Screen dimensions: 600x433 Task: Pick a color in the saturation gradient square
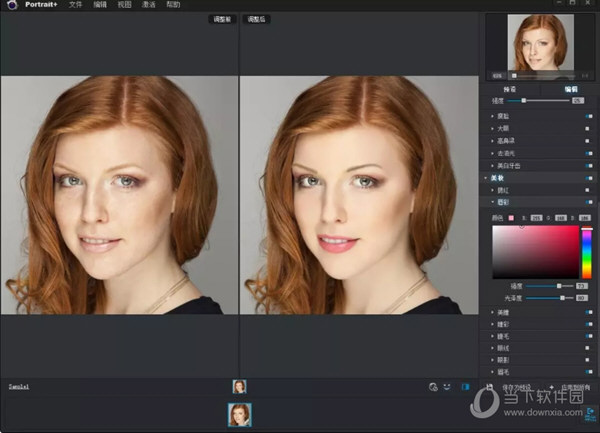(535, 252)
